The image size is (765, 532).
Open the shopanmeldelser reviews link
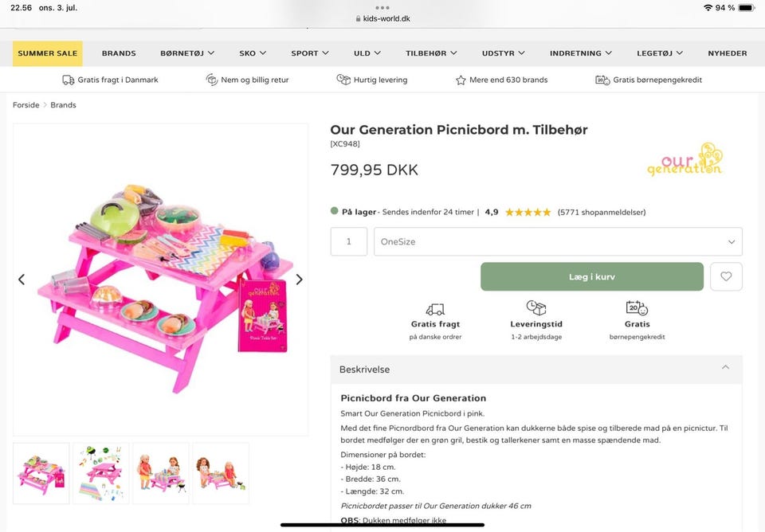point(602,213)
